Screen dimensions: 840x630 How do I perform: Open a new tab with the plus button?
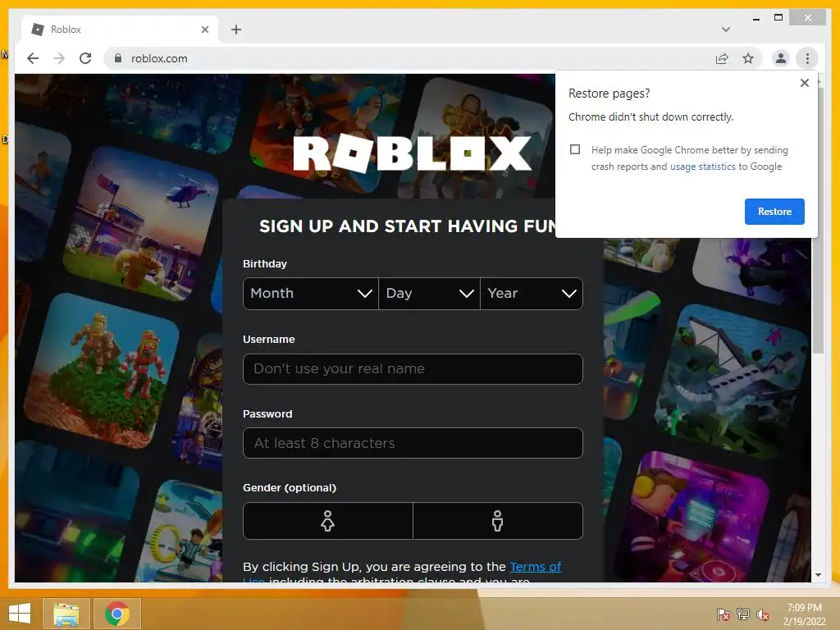[x=236, y=30]
